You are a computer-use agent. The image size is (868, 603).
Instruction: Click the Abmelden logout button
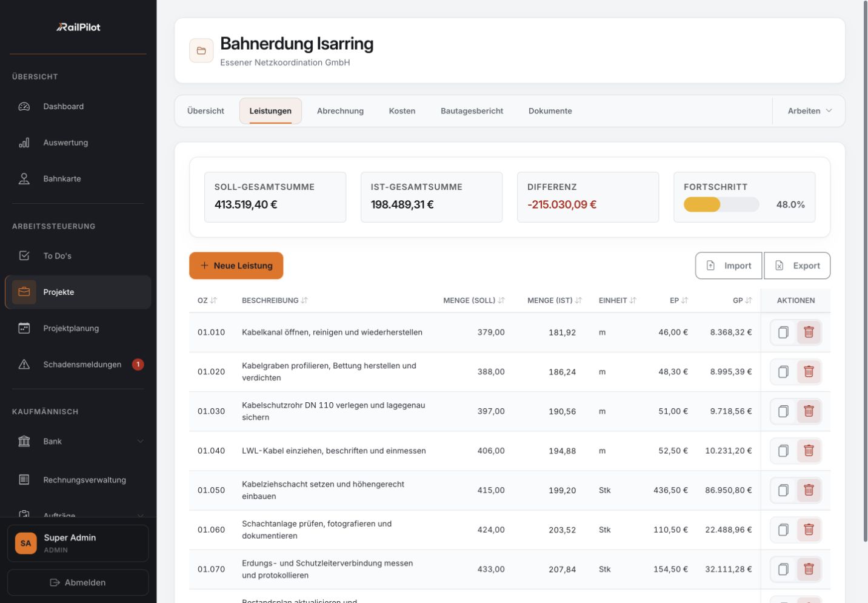click(x=78, y=582)
